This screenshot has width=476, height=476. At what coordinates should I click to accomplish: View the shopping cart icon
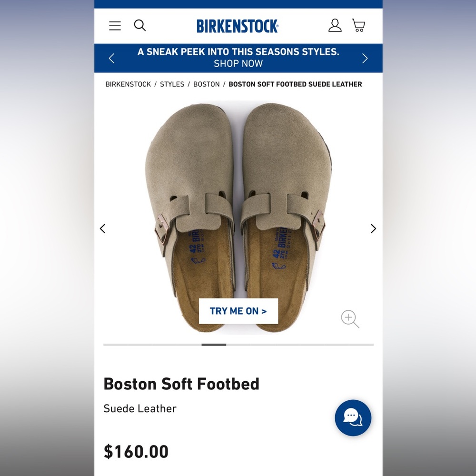click(x=358, y=26)
